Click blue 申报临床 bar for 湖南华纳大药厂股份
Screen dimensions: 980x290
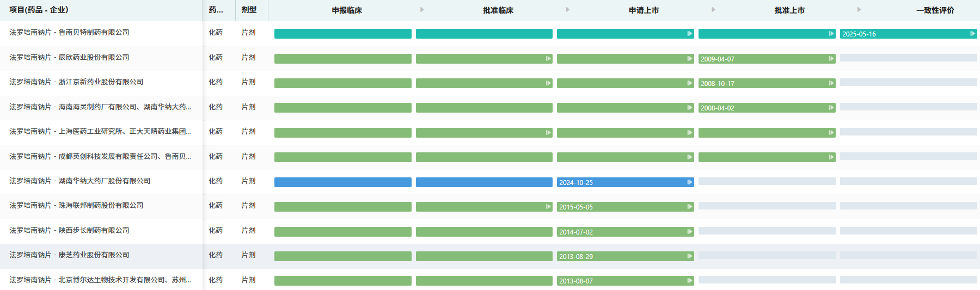(343, 182)
